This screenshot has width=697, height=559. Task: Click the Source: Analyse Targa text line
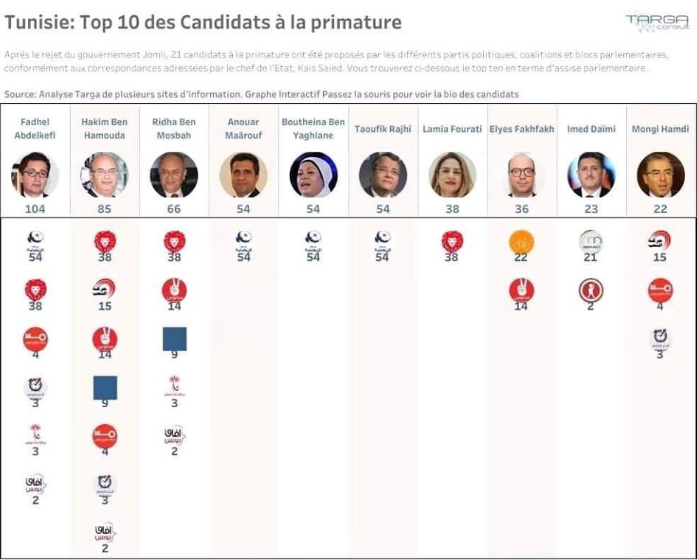tap(260, 94)
